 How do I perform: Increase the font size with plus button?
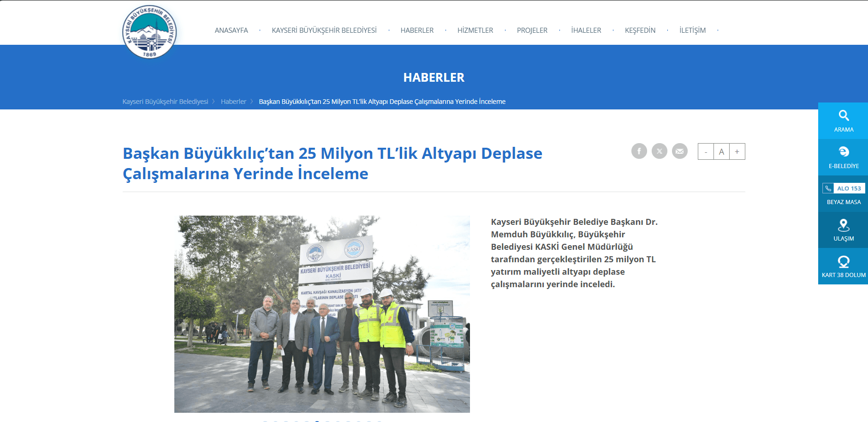(737, 151)
